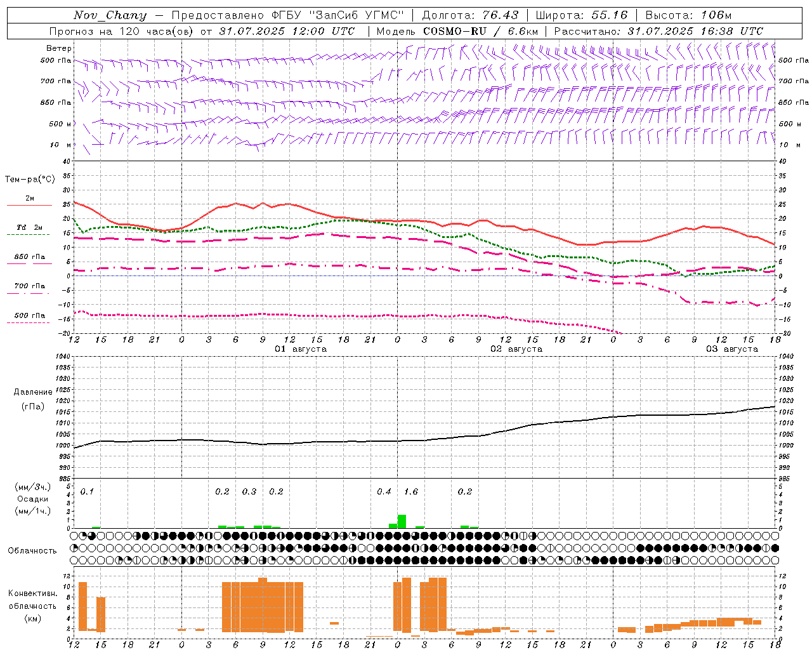Click the '700 гПа' temperature legend entry
812x650 pixels.
pyautogui.click(x=30, y=286)
